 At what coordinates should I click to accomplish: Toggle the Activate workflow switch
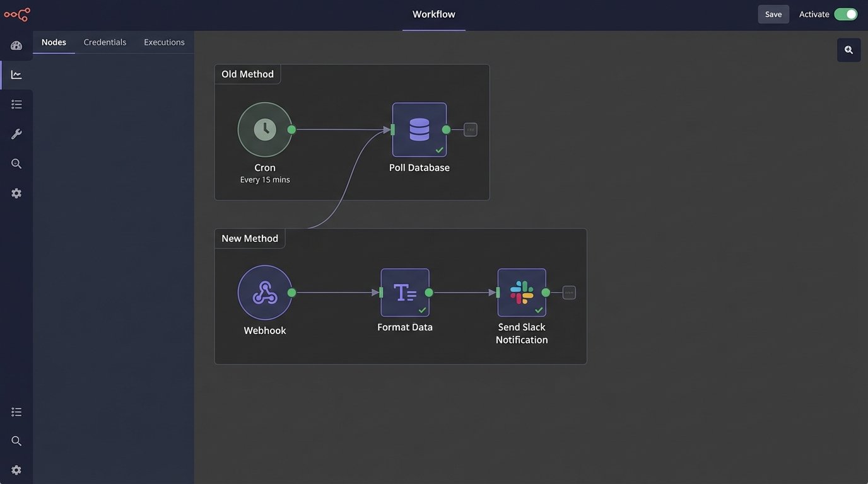[x=845, y=14]
